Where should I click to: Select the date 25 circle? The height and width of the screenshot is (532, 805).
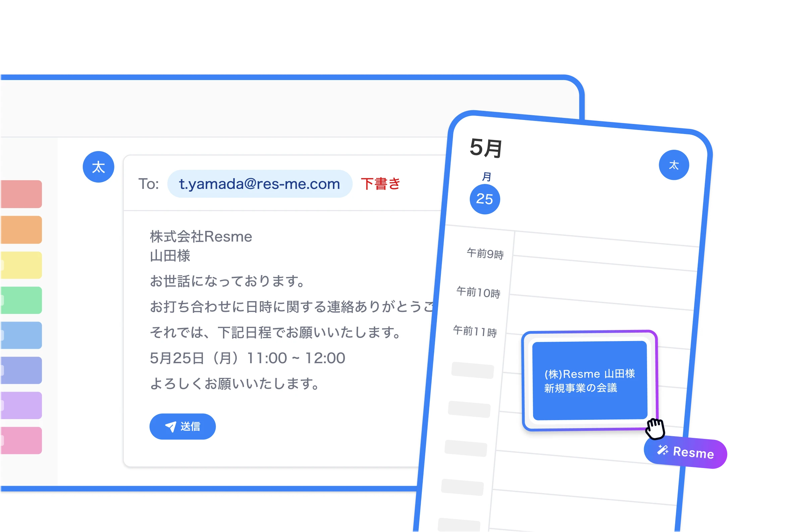pos(484,199)
